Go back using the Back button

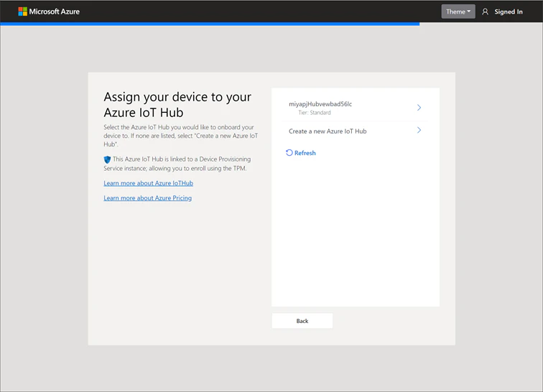click(302, 321)
